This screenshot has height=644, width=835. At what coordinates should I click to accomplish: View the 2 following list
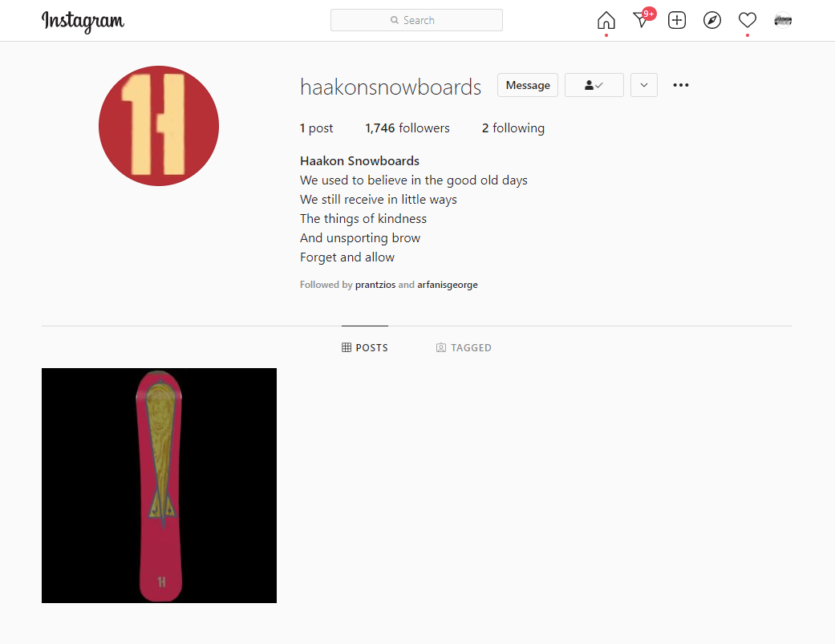[x=513, y=128]
